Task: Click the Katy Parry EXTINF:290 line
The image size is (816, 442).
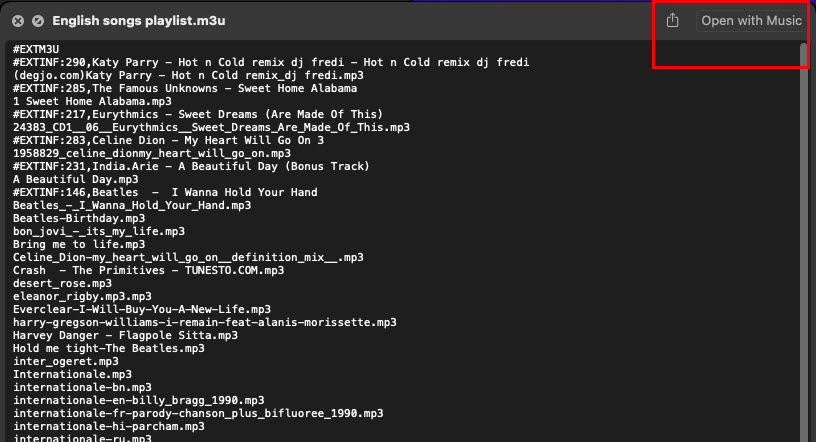Action: pos(271,62)
